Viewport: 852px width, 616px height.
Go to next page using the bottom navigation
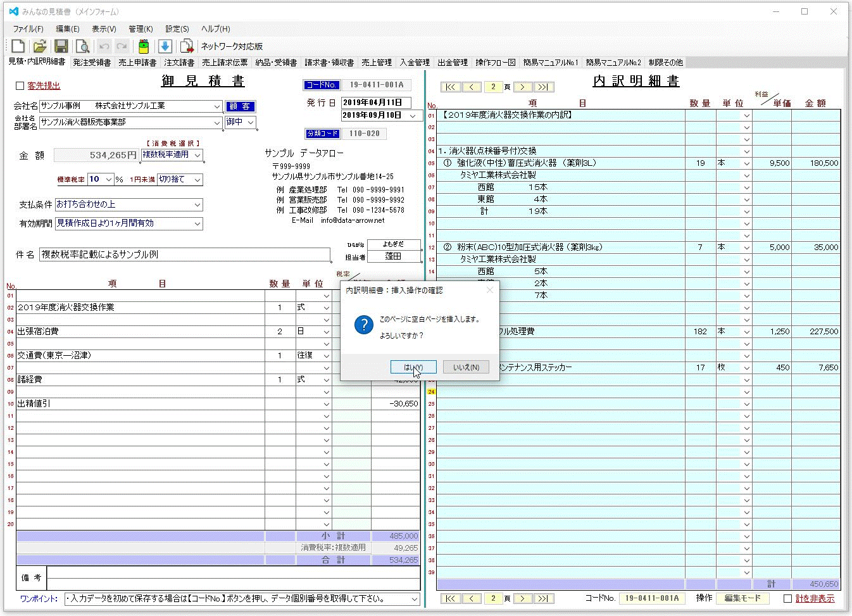point(522,598)
